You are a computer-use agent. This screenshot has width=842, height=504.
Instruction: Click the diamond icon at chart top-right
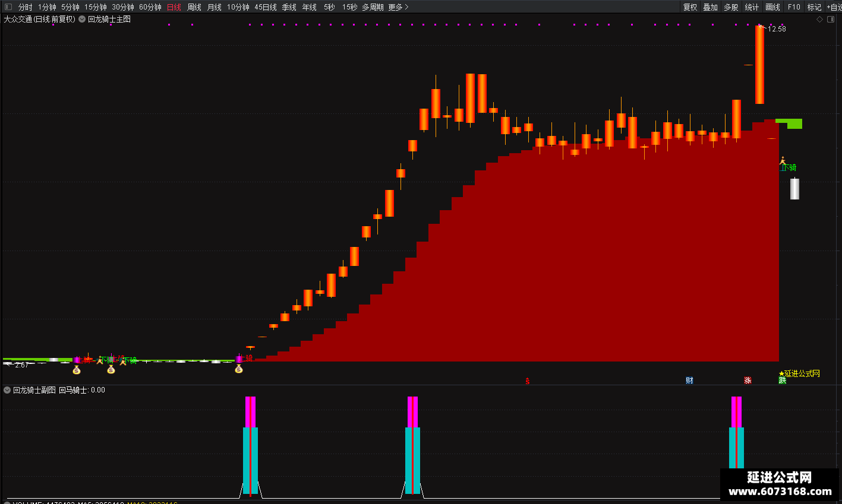pyautogui.click(x=820, y=19)
